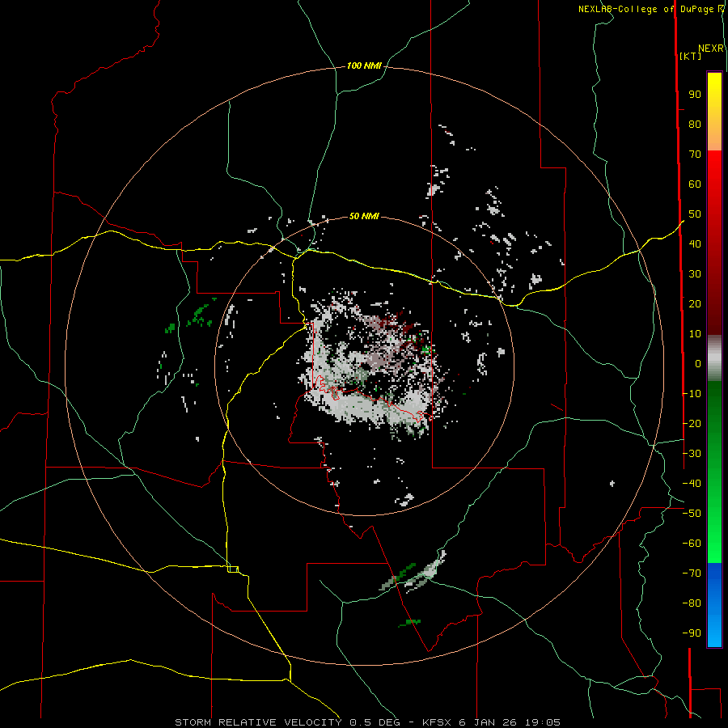Select the -10 value on velocity scale
The image size is (728, 728).
[692, 394]
